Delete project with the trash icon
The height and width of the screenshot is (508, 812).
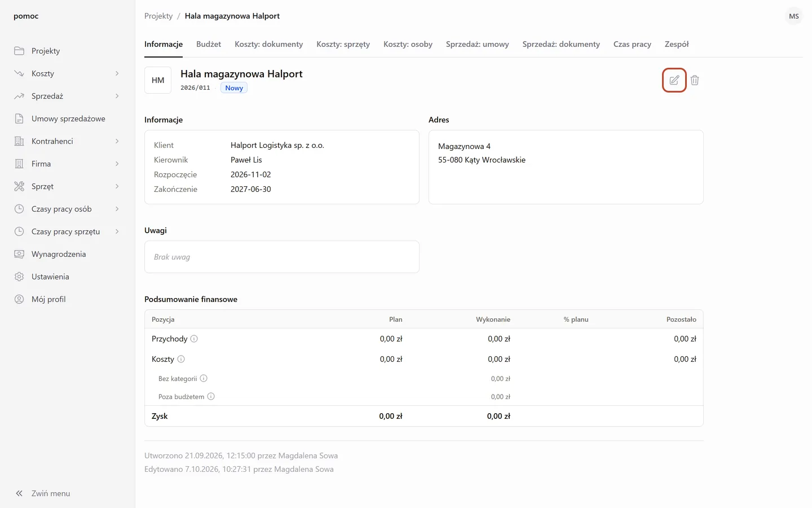(695, 80)
